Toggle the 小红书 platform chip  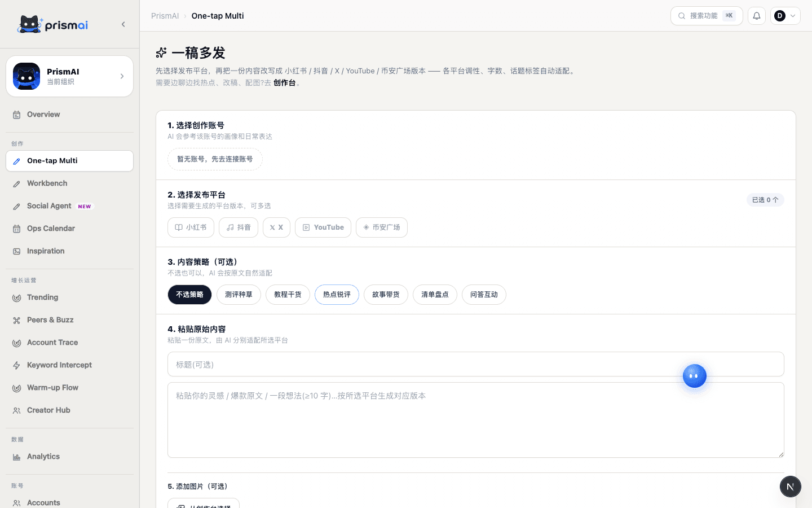click(191, 227)
